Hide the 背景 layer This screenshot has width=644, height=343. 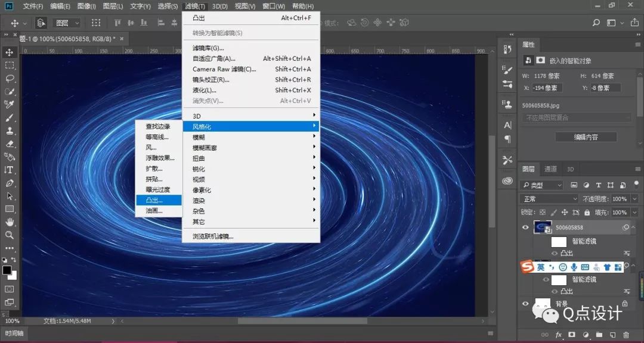pyautogui.click(x=525, y=304)
